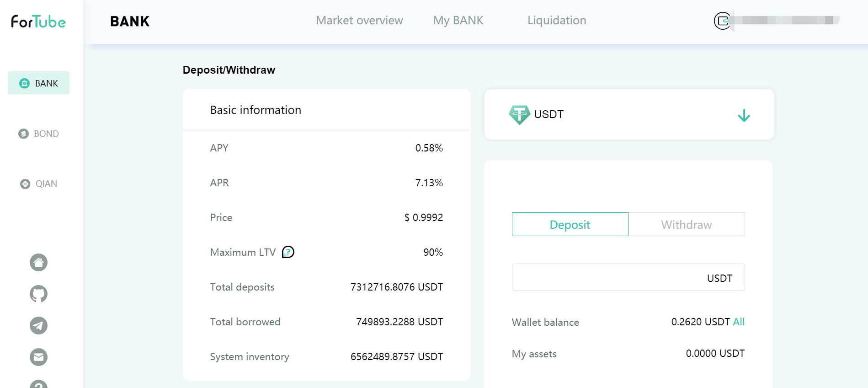
Task: Click the wallet icon in header
Action: pyautogui.click(x=722, y=21)
